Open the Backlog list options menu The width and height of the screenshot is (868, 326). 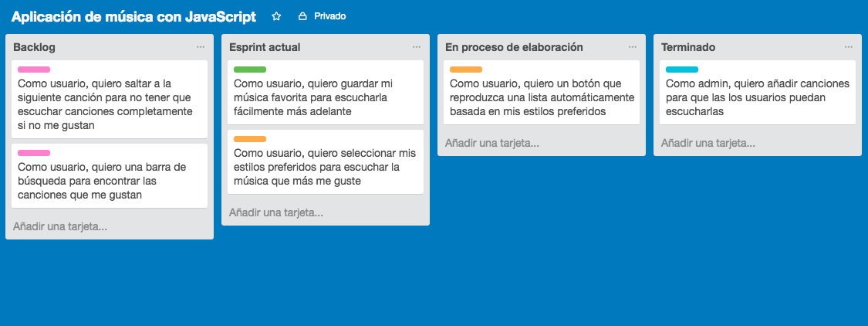pos(201,47)
